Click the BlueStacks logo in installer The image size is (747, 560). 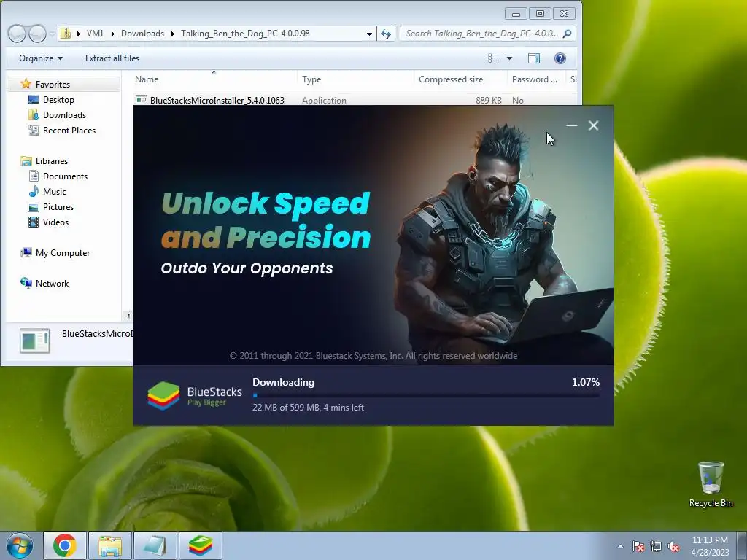pos(194,396)
